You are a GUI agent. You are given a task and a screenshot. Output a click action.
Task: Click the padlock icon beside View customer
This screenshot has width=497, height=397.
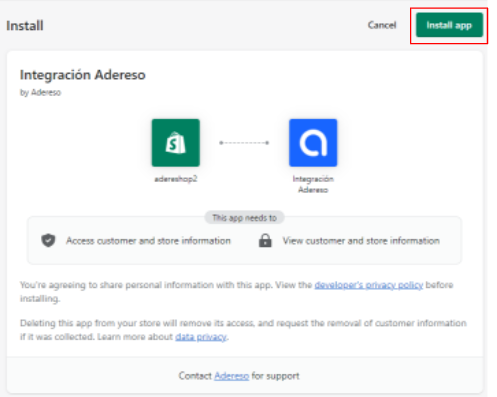coord(265,240)
